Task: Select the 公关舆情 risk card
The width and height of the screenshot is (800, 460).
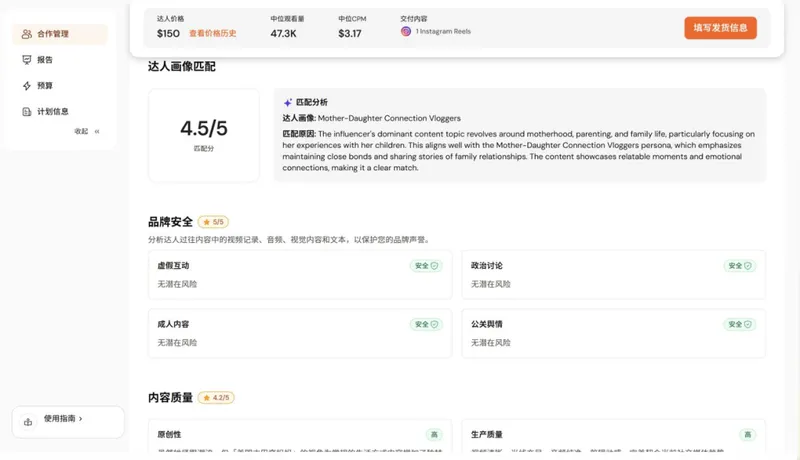Action: [613, 333]
